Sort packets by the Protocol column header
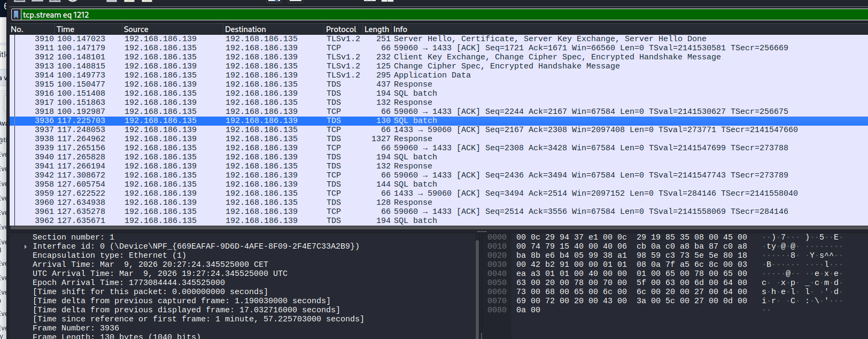868x339 pixels. [344, 29]
